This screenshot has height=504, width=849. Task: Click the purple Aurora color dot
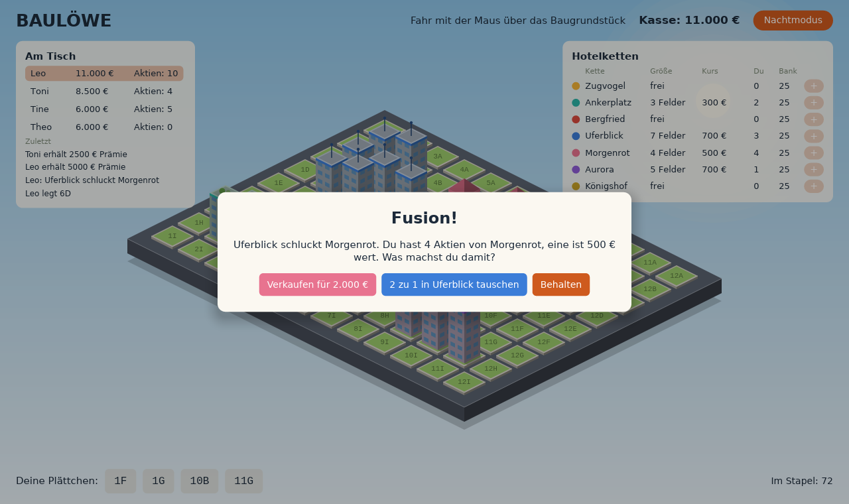point(576,170)
